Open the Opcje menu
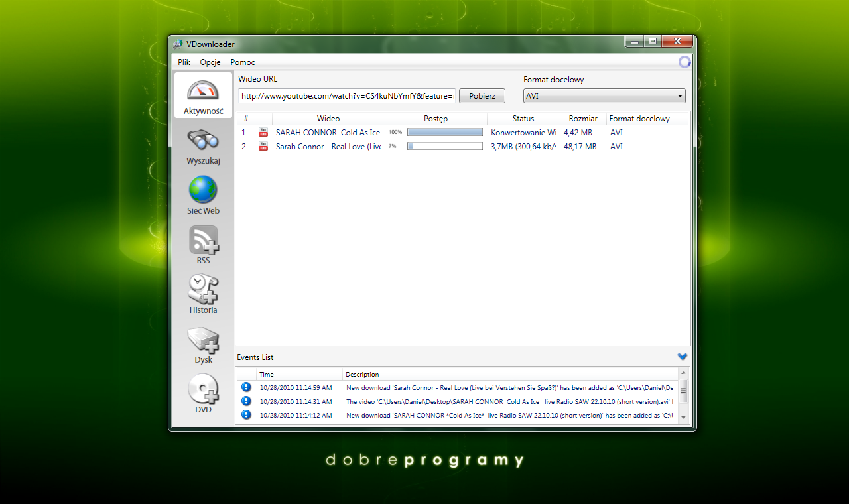This screenshot has width=849, height=504. tap(210, 62)
